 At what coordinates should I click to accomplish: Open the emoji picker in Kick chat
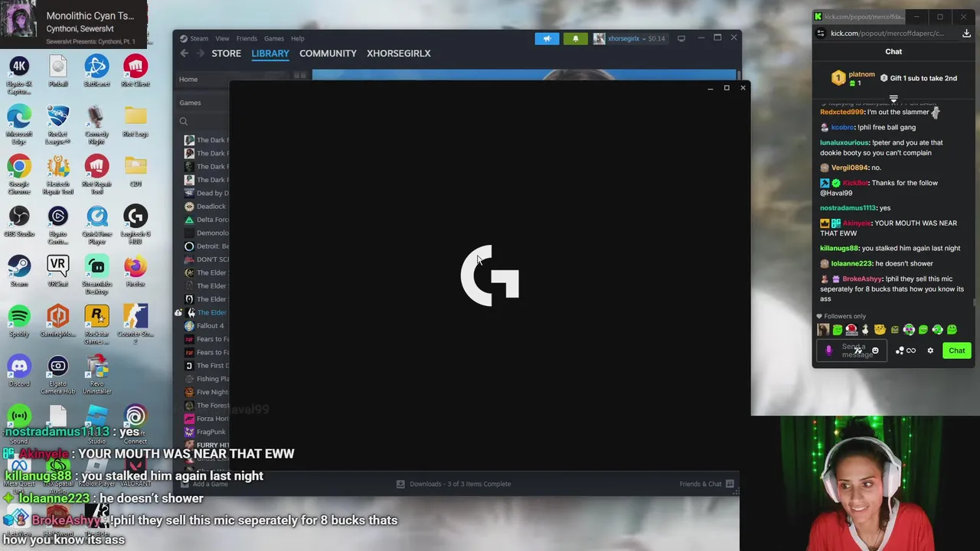(875, 350)
